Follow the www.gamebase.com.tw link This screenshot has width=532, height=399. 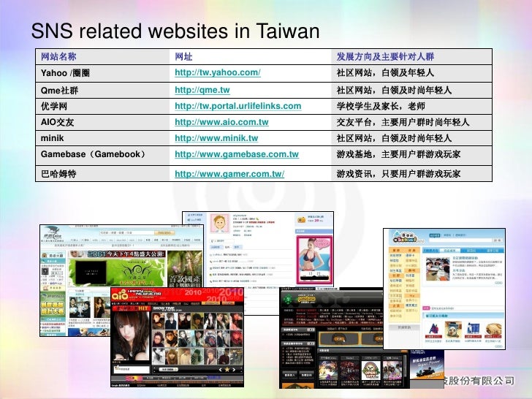coord(237,154)
